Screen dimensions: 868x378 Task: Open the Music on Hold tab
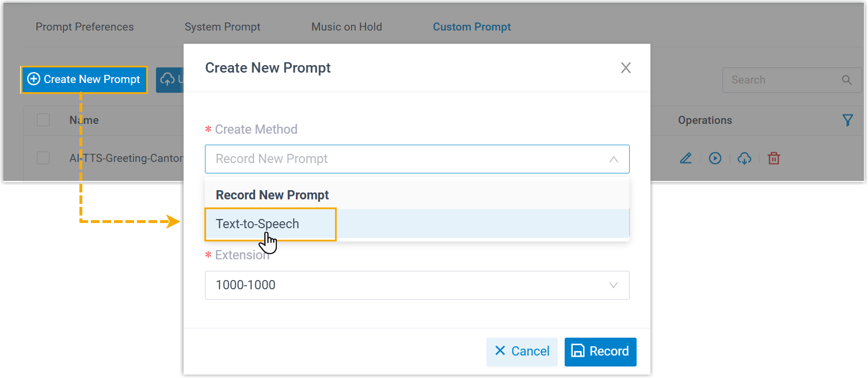coord(347,27)
